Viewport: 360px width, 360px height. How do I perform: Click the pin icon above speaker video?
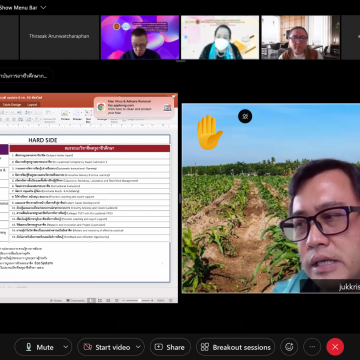click(245, 116)
